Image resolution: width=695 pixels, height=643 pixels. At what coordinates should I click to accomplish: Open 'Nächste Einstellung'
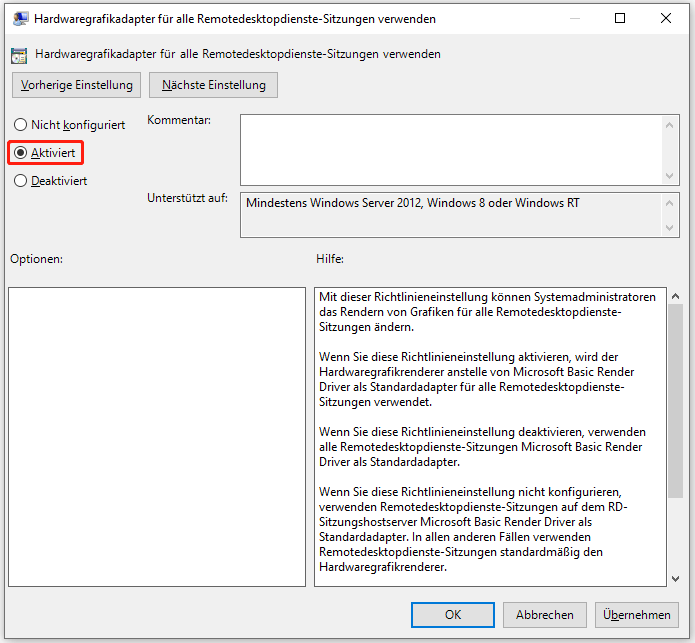[x=213, y=85]
